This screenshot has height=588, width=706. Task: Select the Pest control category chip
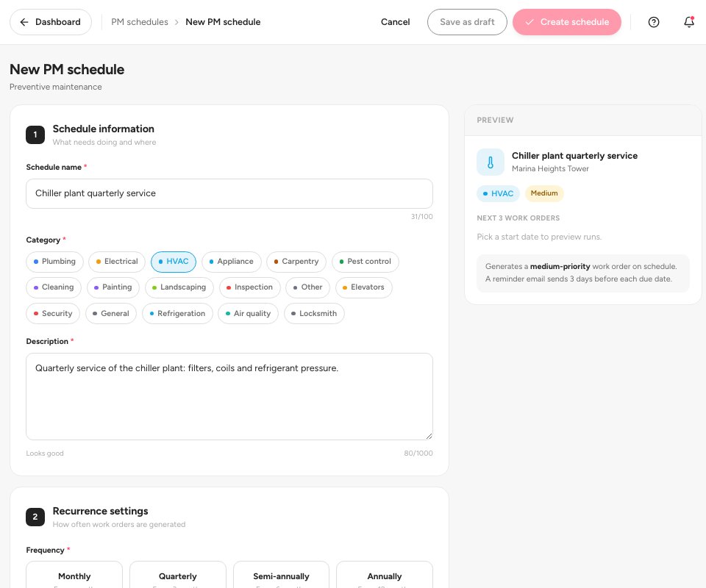(366, 262)
